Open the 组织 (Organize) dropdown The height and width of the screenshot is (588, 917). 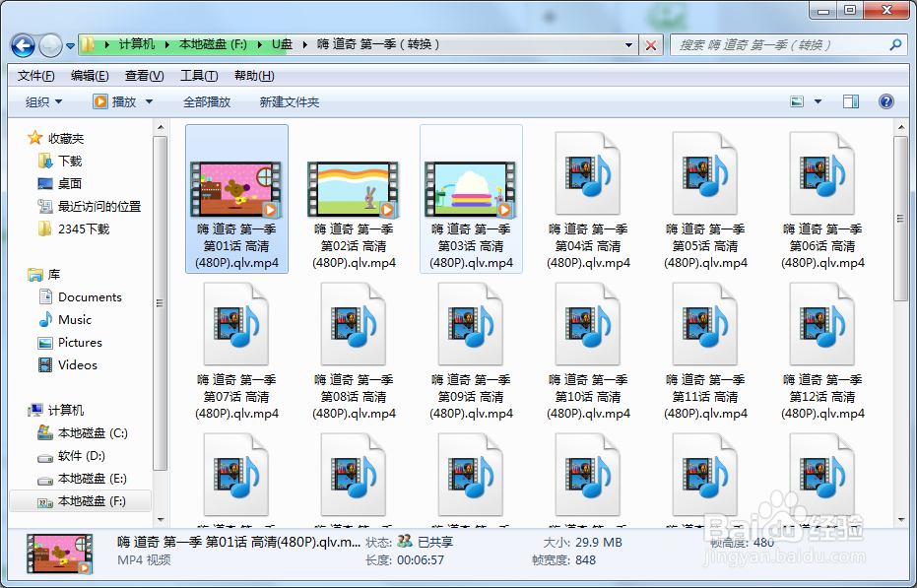(x=43, y=101)
